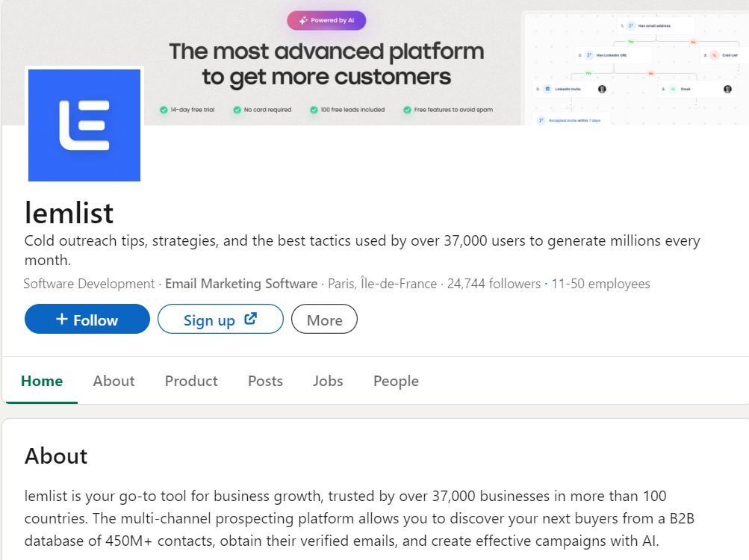This screenshot has width=749, height=560.
Task: Follow the lemlist company page
Action: (x=87, y=319)
